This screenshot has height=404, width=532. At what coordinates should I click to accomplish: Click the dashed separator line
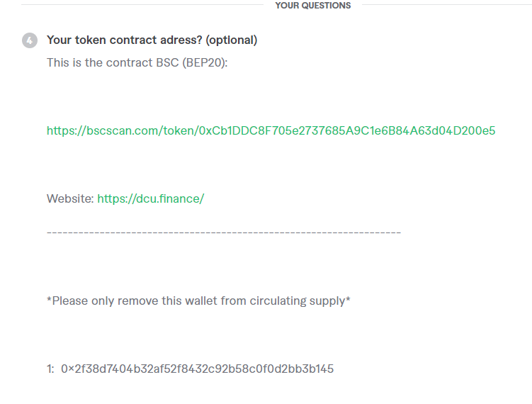click(x=223, y=232)
